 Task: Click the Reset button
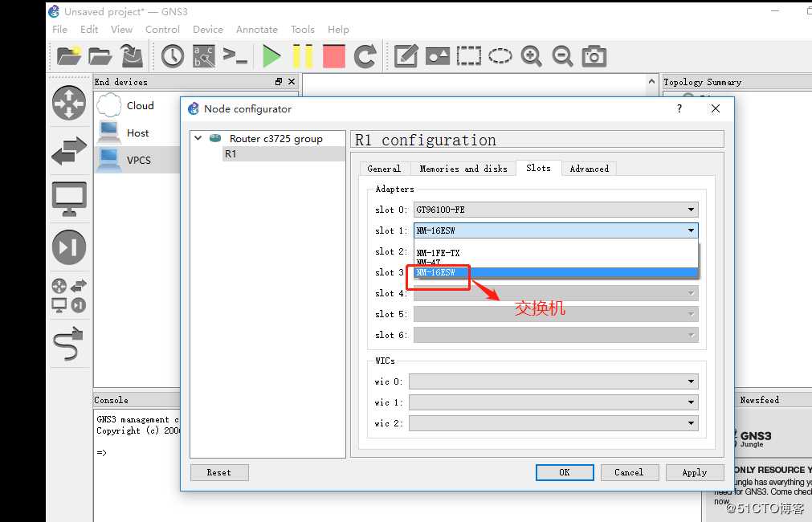click(x=219, y=472)
